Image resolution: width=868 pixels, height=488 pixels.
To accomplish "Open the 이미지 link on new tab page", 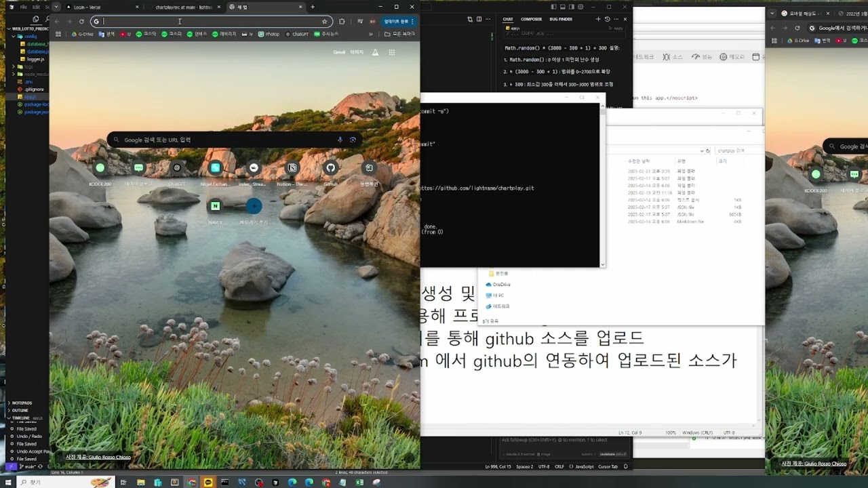I will click(357, 52).
